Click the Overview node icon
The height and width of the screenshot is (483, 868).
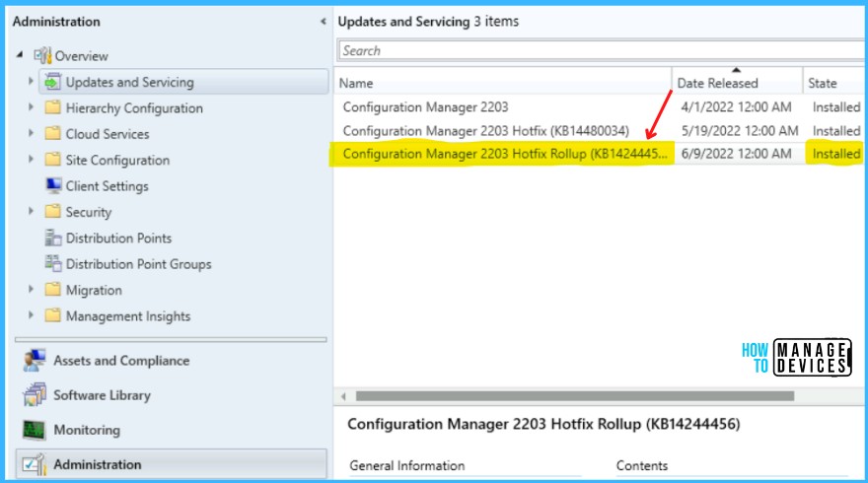tap(42, 55)
